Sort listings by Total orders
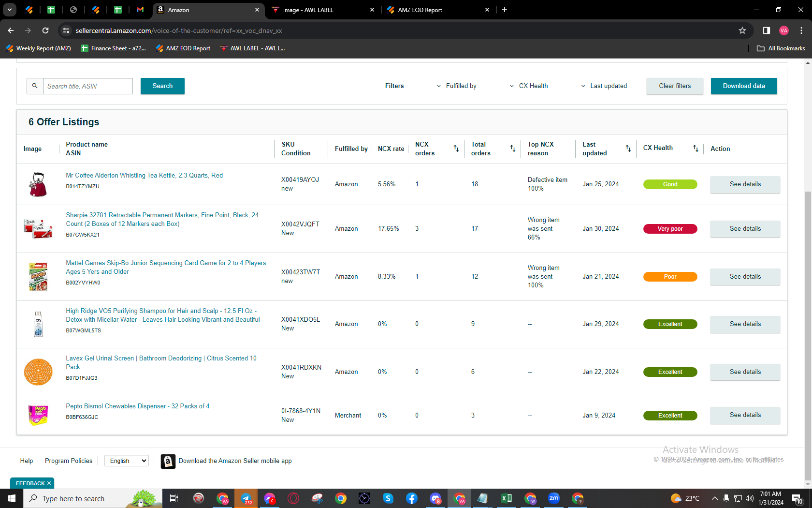Screen dimensions: 812x508 click(x=513, y=149)
